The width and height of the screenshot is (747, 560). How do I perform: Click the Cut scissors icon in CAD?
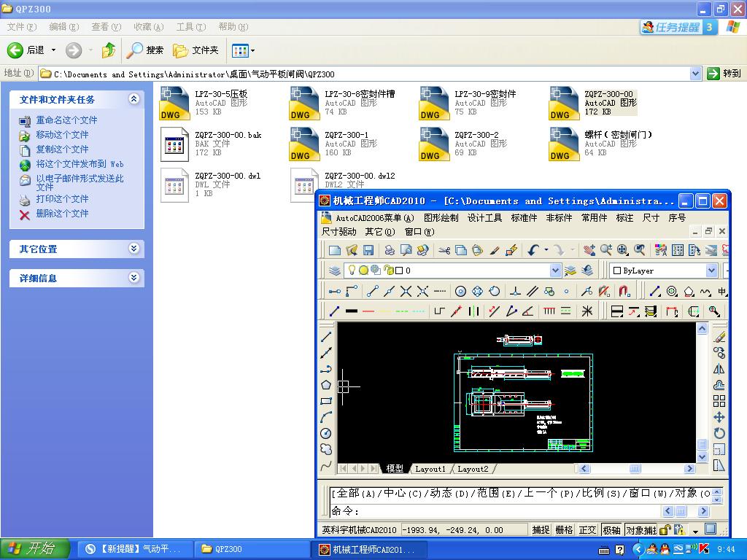pyautogui.click(x=444, y=250)
